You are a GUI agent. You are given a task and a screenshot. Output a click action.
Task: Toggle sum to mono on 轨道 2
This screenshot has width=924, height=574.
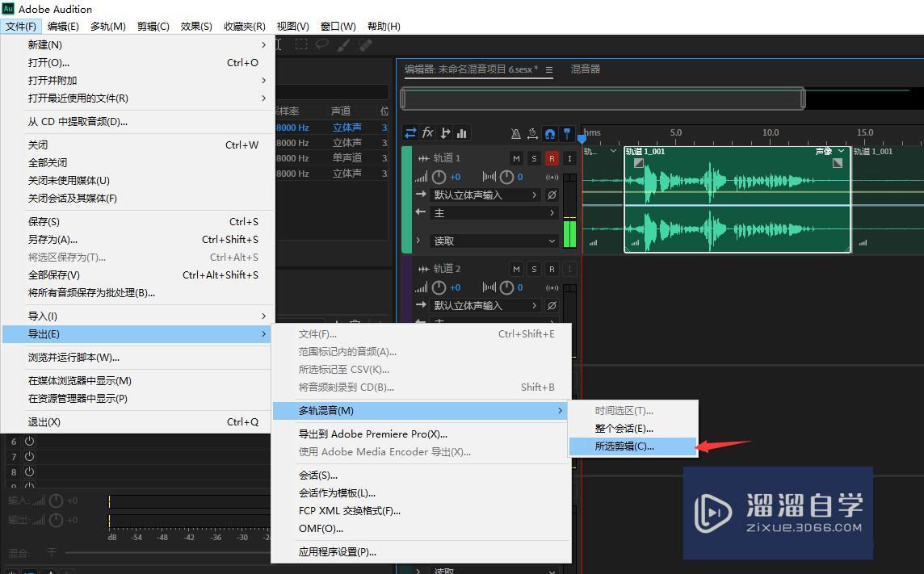552,288
